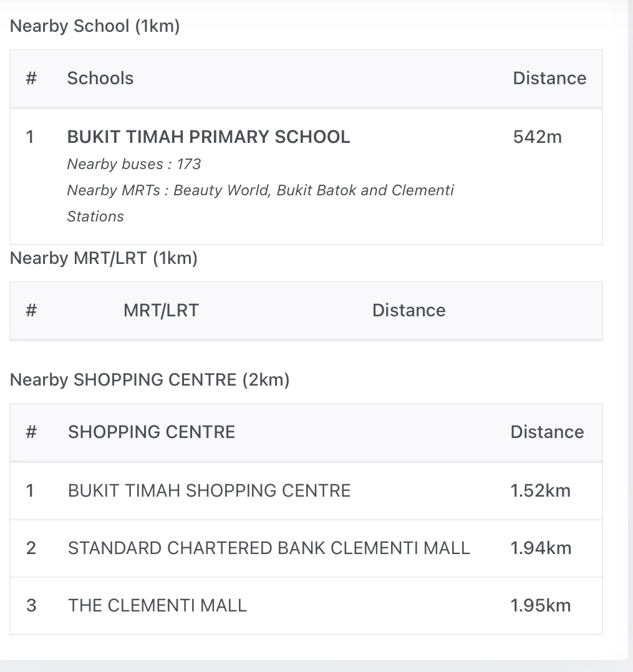Click the # header of the shopping centre table
Image resolution: width=633 pixels, height=672 pixels.
[x=31, y=432]
